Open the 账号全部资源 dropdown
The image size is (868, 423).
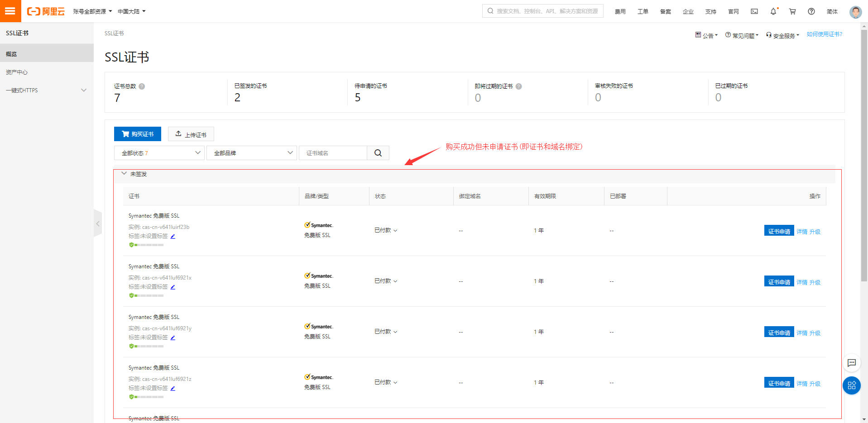(x=92, y=11)
